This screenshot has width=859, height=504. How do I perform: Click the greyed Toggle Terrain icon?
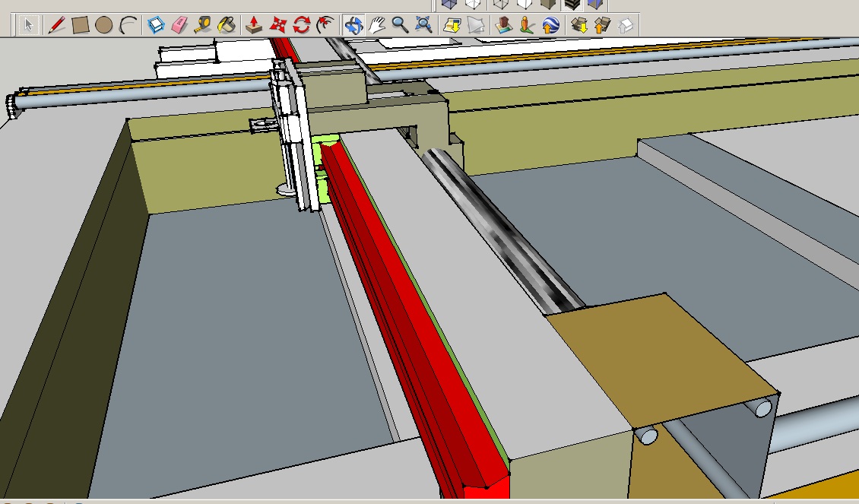(x=476, y=24)
